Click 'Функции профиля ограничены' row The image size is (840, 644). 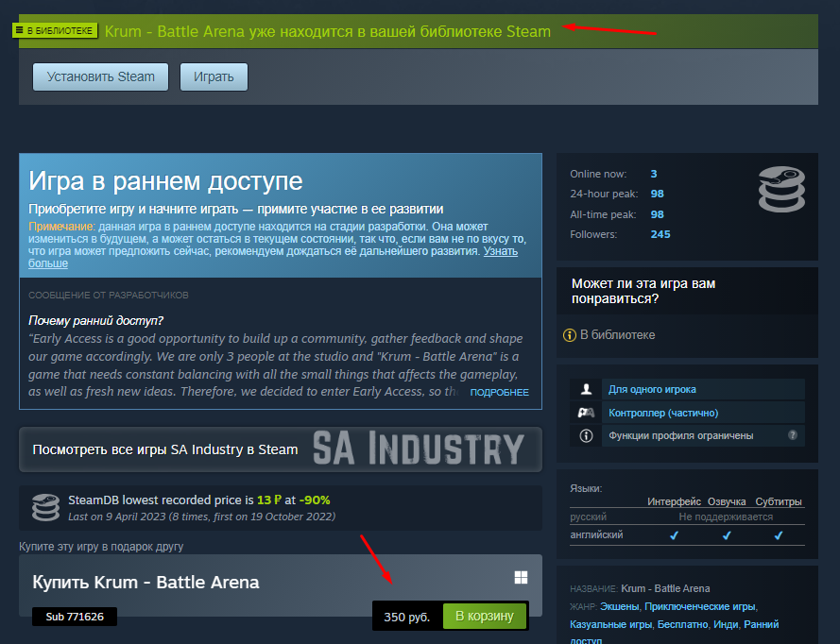[x=687, y=435]
